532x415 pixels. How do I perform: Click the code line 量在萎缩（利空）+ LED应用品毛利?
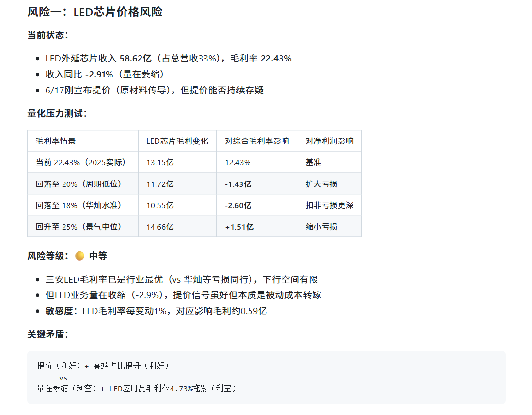click(137, 388)
